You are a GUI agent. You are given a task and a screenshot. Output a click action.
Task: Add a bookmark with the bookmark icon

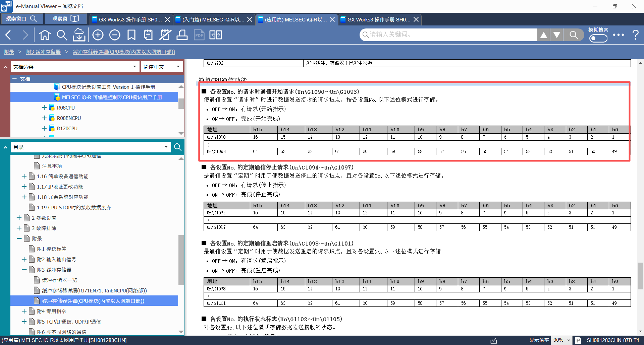pos(131,35)
